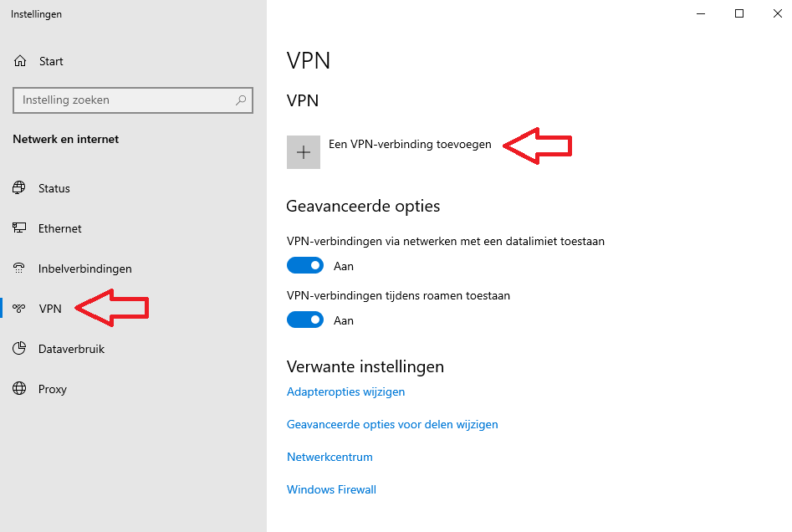Click the Status globe icon

(x=19, y=188)
